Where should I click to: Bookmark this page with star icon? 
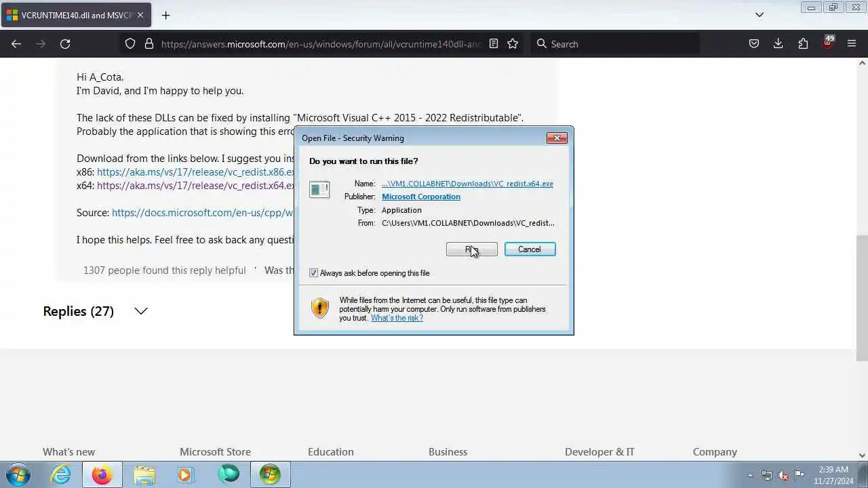513,44
